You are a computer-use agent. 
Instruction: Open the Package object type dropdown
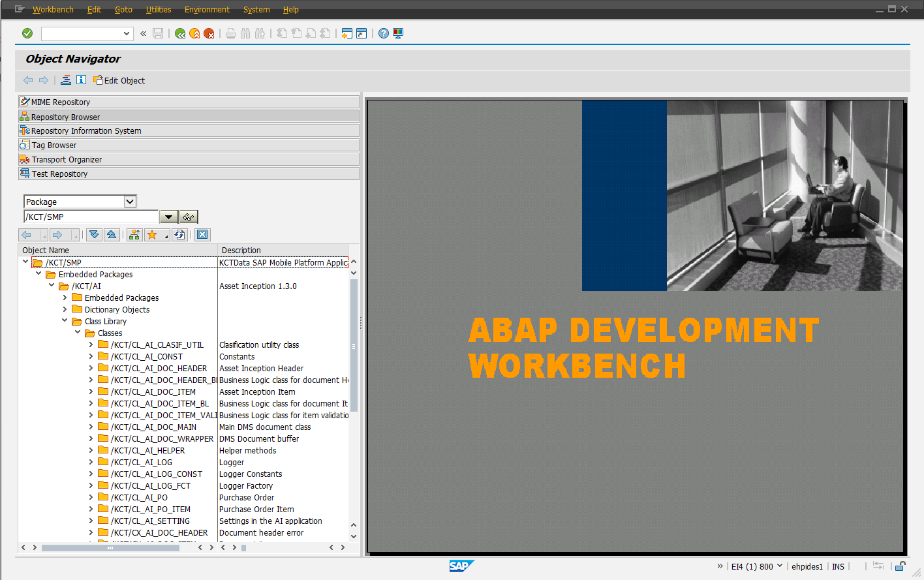pyautogui.click(x=130, y=202)
